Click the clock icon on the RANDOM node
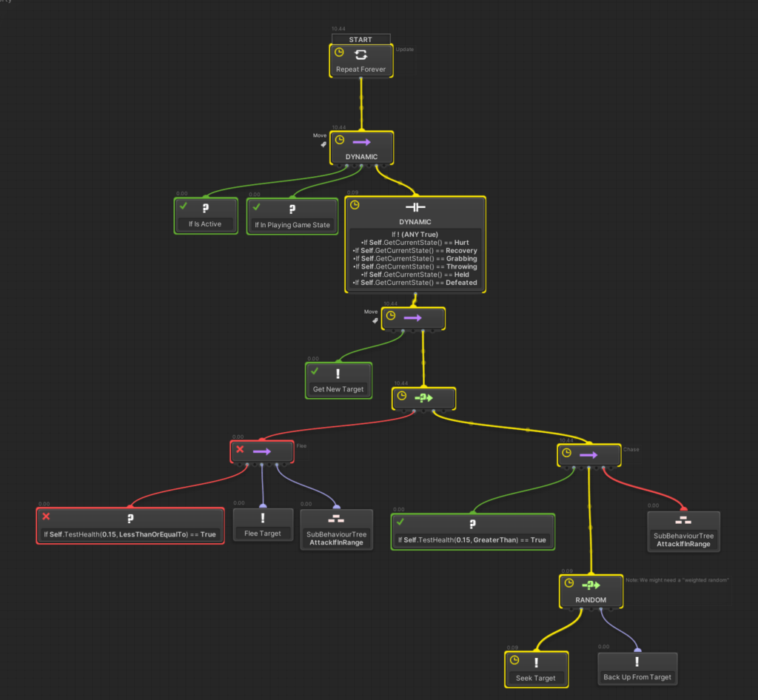 tap(569, 583)
